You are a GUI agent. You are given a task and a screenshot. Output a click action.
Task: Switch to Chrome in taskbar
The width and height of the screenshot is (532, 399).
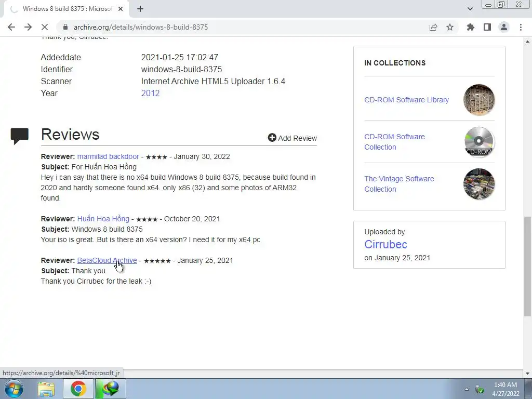click(x=78, y=389)
